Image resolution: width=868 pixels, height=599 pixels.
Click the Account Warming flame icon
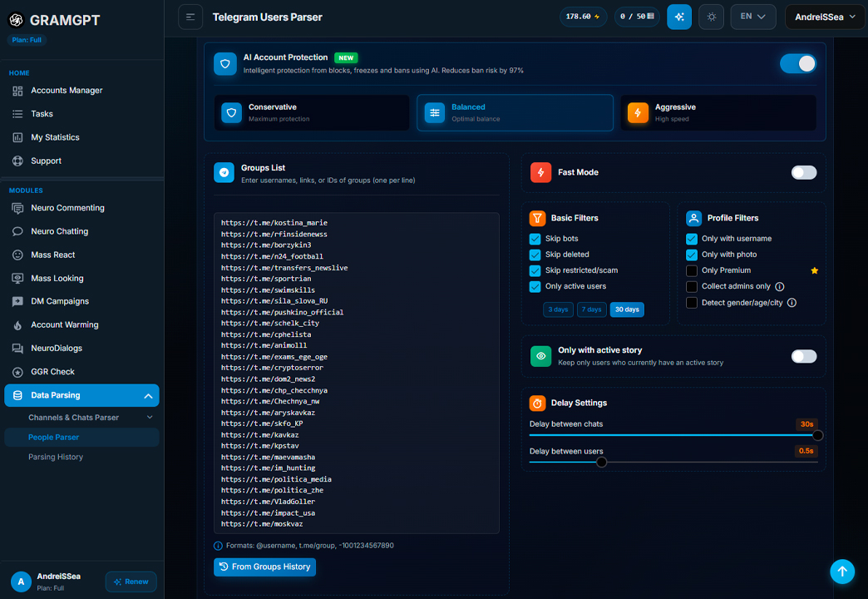pyautogui.click(x=17, y=324)
